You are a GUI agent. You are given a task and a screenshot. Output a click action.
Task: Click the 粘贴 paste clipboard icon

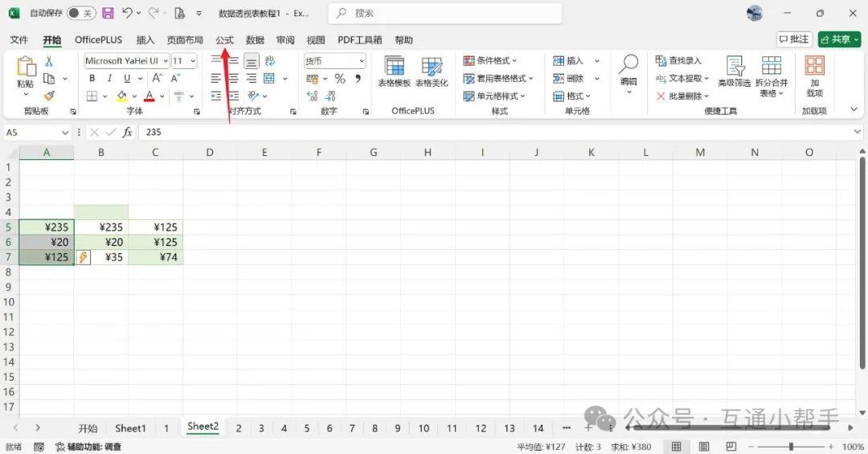[26, 67]
